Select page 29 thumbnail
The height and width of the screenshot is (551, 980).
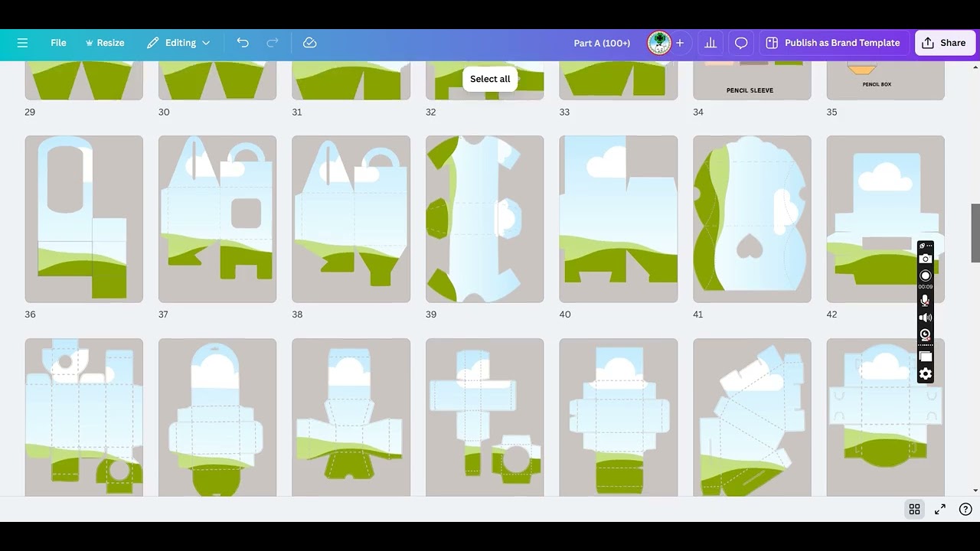pyautogui.click(x=84, y=80)
